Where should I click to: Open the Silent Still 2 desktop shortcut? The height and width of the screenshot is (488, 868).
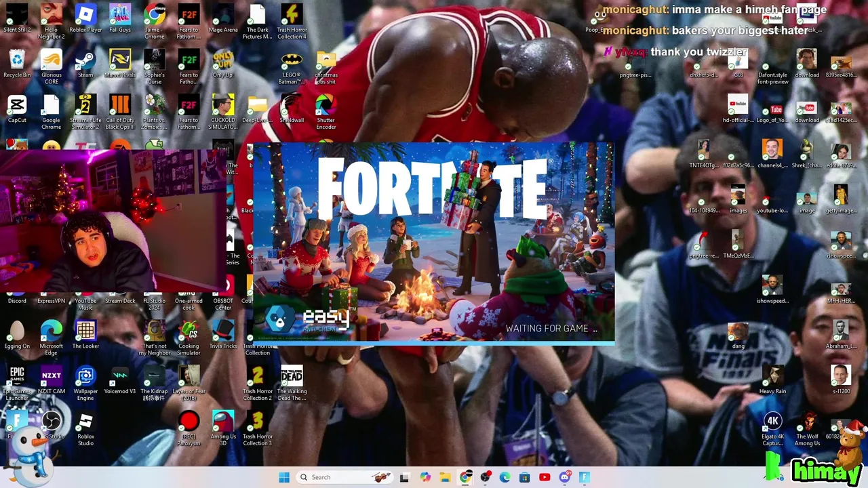(x=17, y=20)
